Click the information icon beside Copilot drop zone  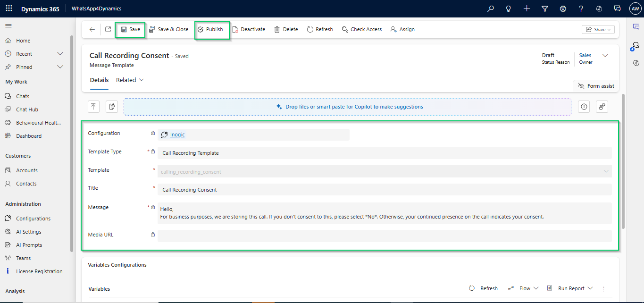pyautogui.click(x=584, y=107)
